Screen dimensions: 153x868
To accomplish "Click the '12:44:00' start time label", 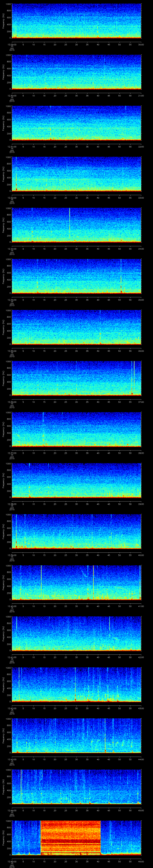I will pyautogui.click(x=12, y=810).
